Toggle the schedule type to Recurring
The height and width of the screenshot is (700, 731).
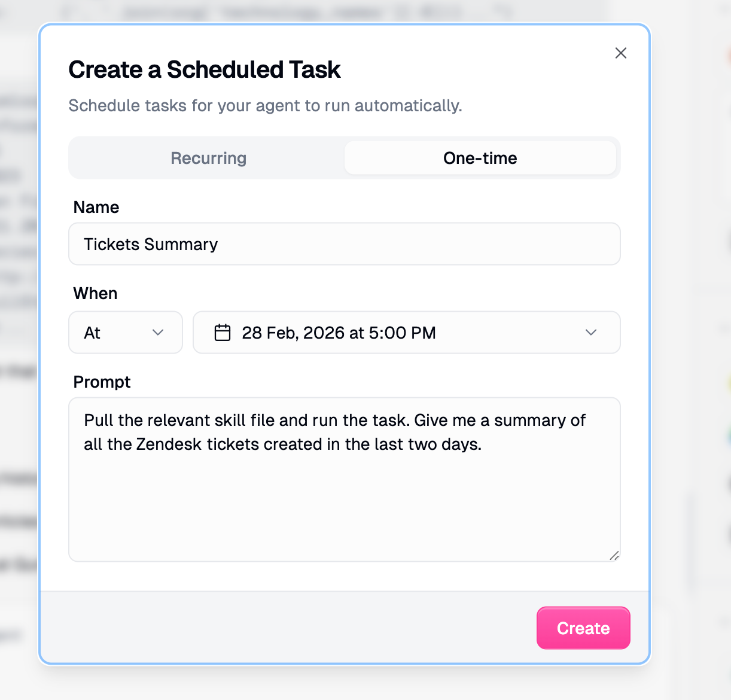tap(208, 158)
